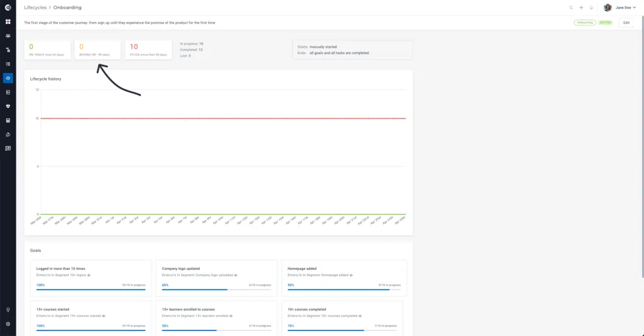Open the "15+ courses started" goal title
Viewport: 644px width, 336px height.
tap(53, 310)
